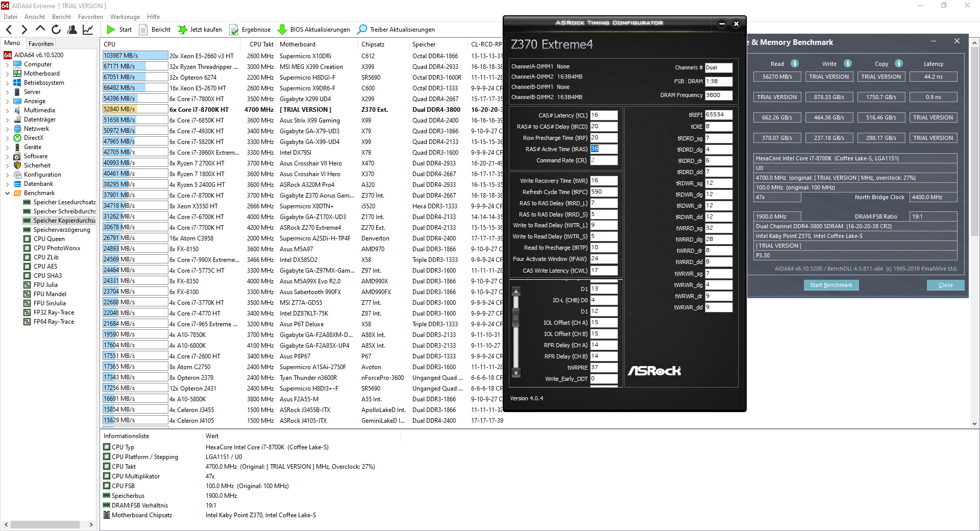The image size is (980, 531).
Task: Open the line graph toolbar icon
Action: point(88,30)
